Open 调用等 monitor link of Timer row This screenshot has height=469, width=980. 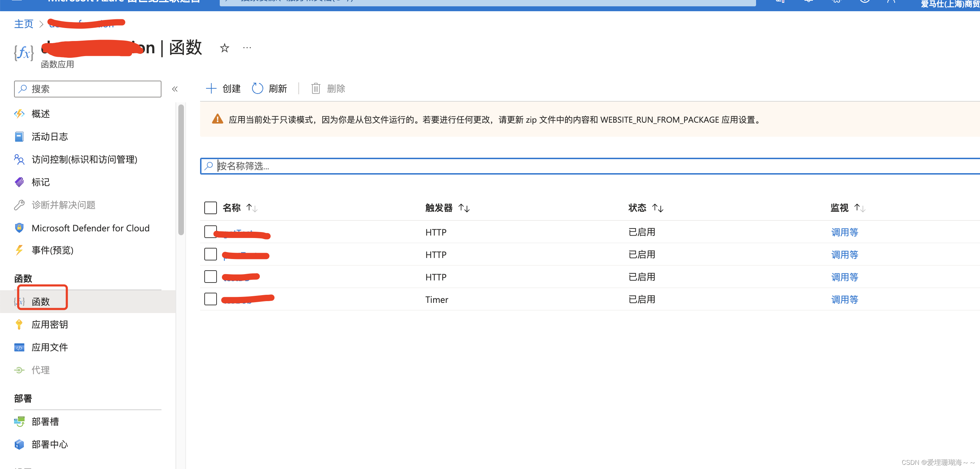tap(844, 299)
